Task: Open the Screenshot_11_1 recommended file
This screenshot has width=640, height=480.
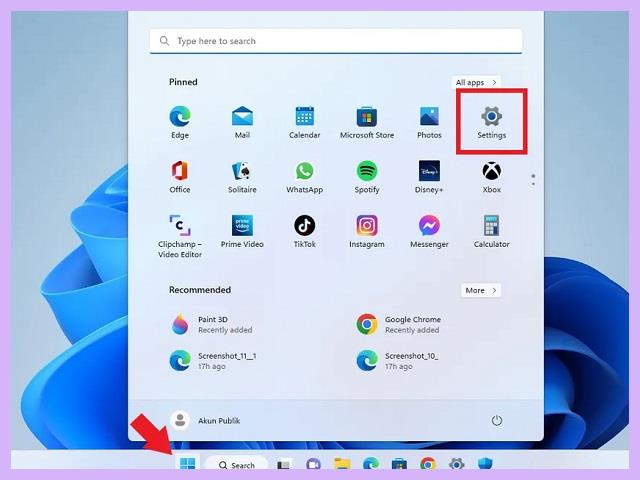Action: point(214,361)
